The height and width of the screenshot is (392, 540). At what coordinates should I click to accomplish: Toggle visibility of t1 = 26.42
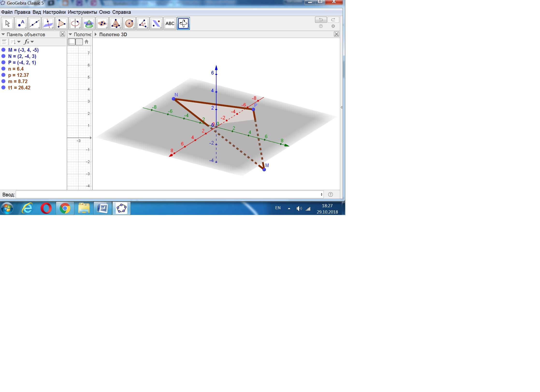coord(3,88)
